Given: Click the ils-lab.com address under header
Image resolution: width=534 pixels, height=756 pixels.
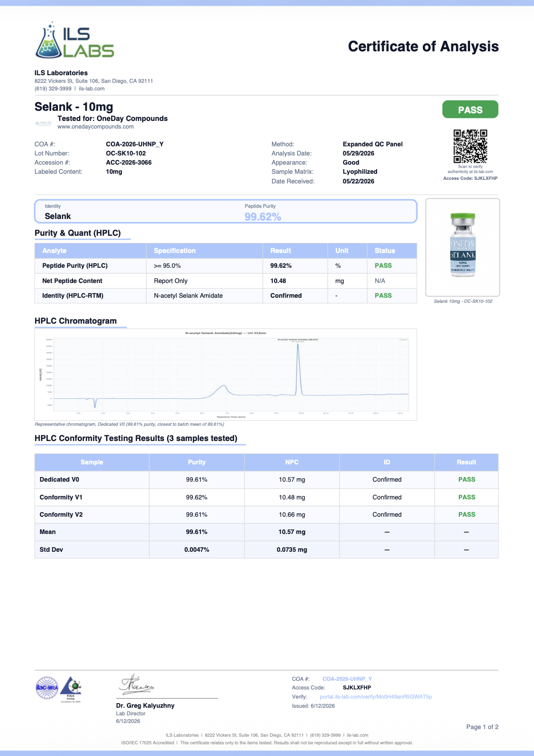Looking at the screenshot, I should pyautogui.click(x=91, y=88).
